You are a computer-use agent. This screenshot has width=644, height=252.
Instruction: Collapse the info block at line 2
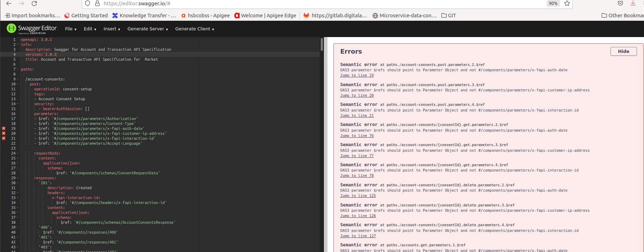[x=18, y=44]
